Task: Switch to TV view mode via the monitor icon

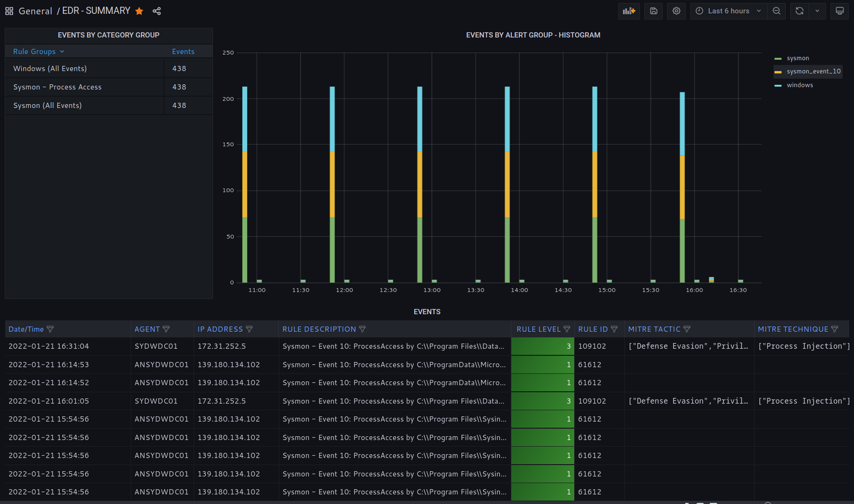Action: [840, 11]
